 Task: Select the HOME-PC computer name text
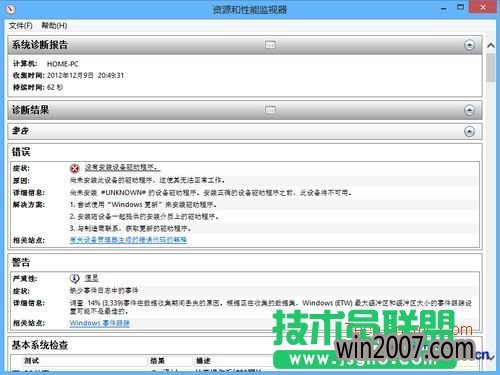63,64
